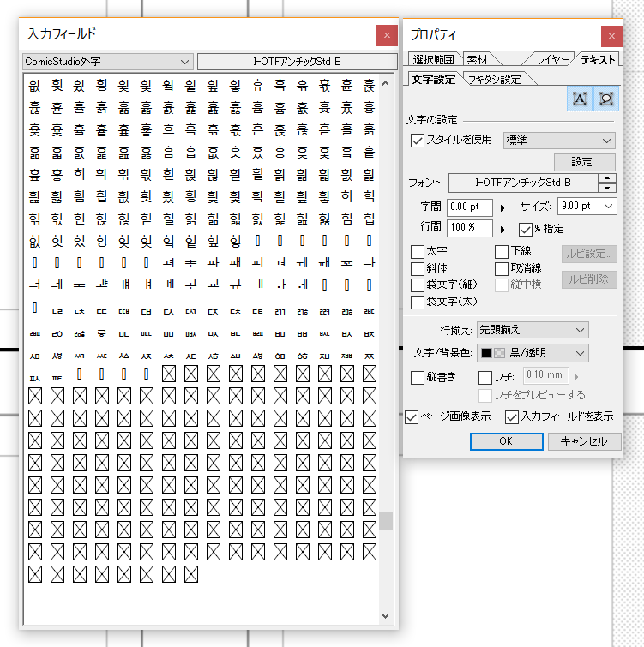The width and height of the screenshot is (644, 647).
Task: Click the 行間 slider arrow
Action: pos(503,229)
